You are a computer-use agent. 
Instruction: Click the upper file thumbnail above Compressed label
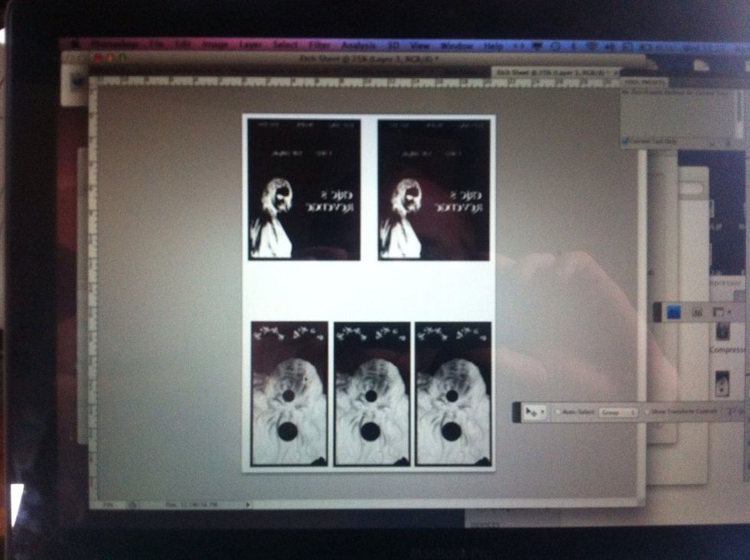[722, 331]
